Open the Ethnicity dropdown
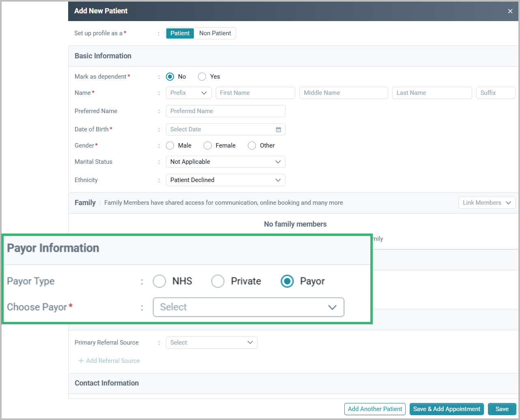Image resolution: width=520 pixels, height=420 pixels. coord(226,180)
